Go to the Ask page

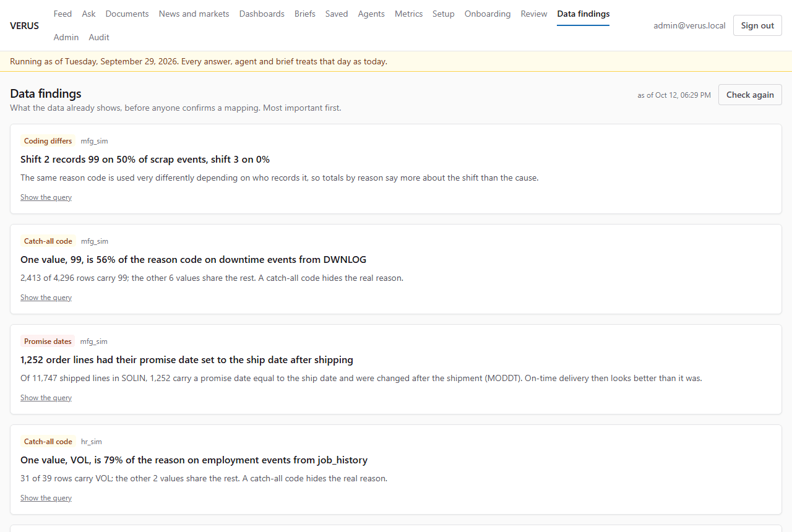pos(88,14)
